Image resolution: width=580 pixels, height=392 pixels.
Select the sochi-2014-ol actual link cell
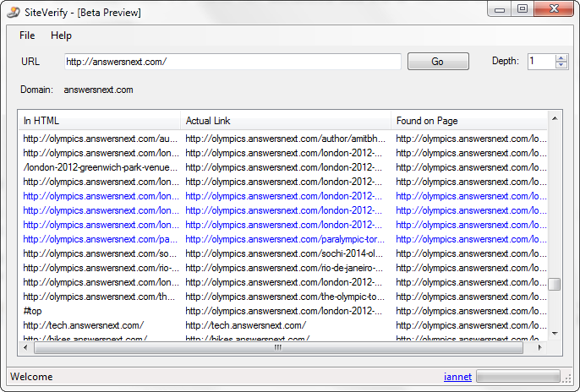[x=284, y=253]
